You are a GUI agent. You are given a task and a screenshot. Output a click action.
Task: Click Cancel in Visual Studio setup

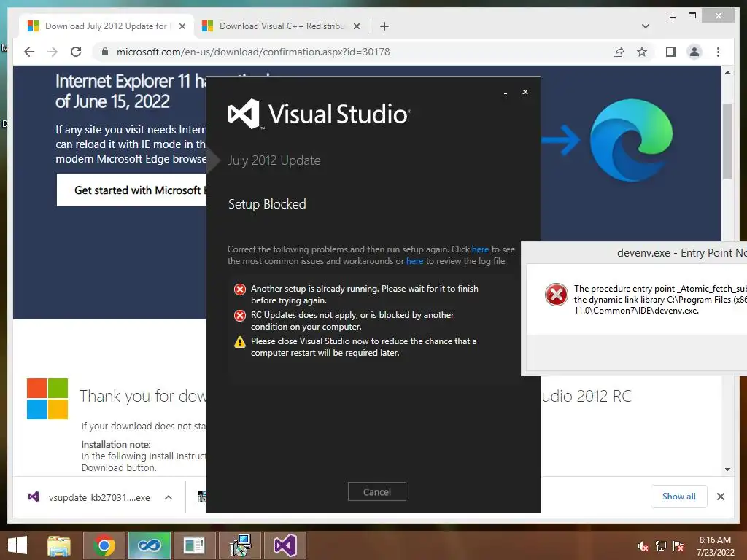377,491
